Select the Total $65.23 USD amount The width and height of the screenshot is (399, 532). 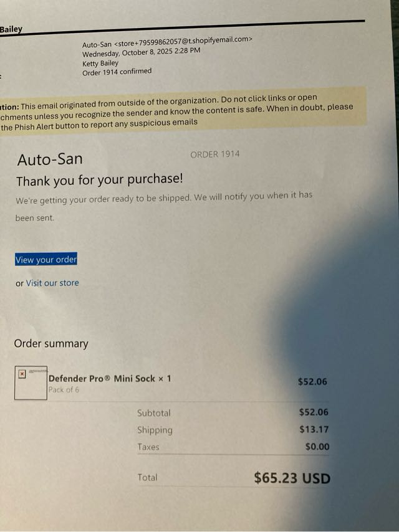292,478
